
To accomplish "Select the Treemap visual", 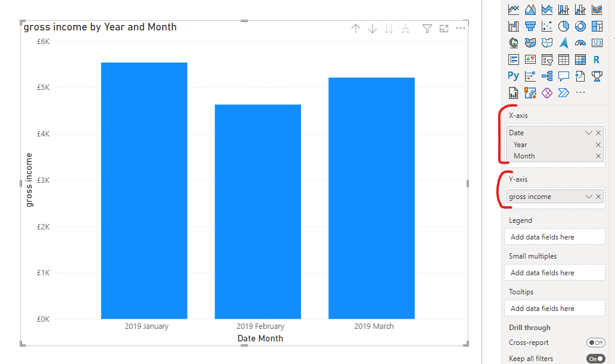I will click(597, 26).
